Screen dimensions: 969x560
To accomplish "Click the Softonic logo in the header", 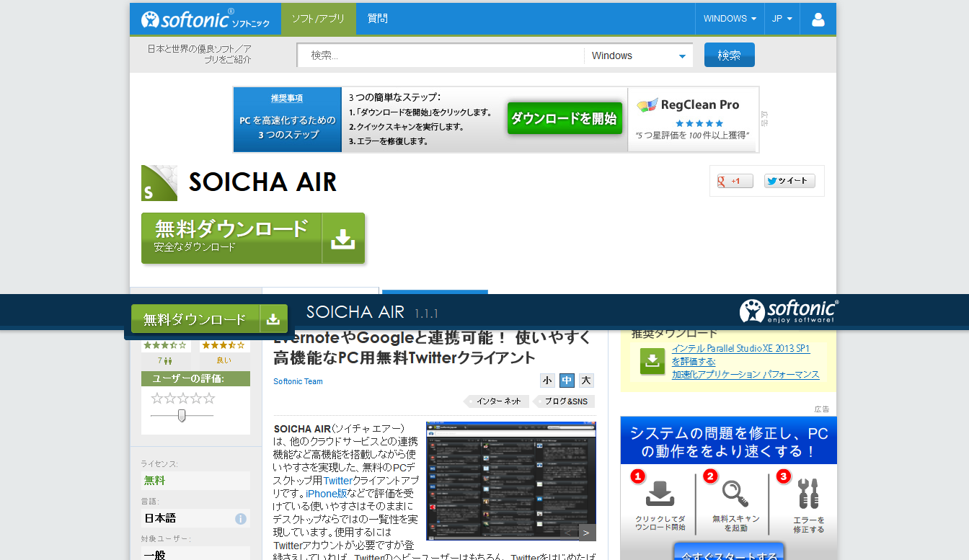I will click(x=205, y=19).
